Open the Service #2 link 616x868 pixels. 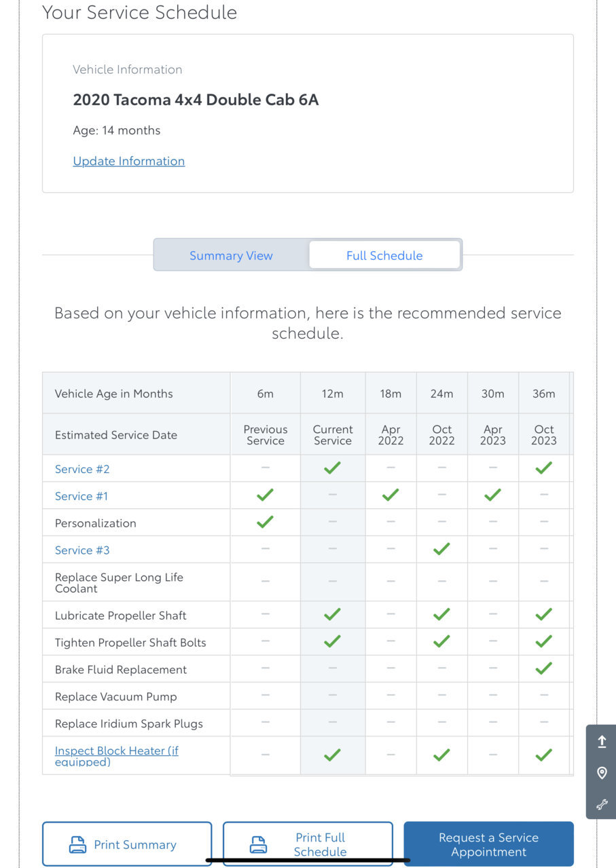tap(82, 469)
